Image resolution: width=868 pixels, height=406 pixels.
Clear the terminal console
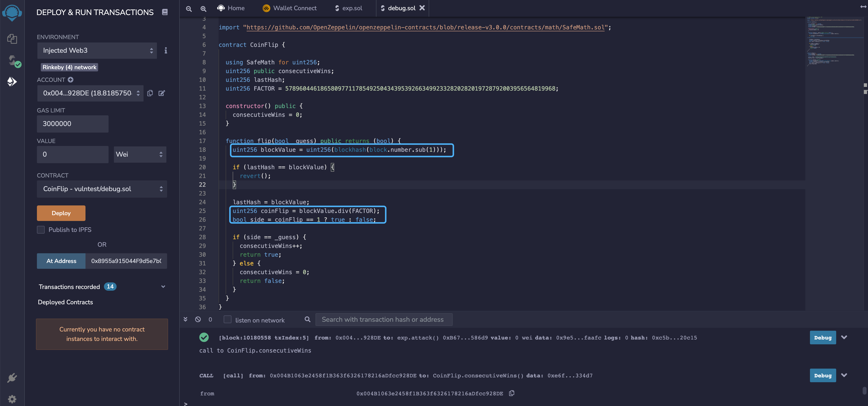(198, 319)
